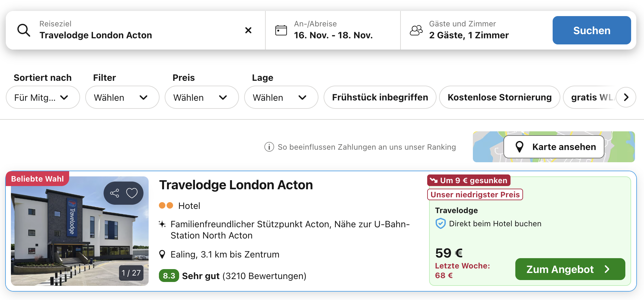Open the Lage dropdown
This screenshot has height=300, width=644.
click(281, 97)
